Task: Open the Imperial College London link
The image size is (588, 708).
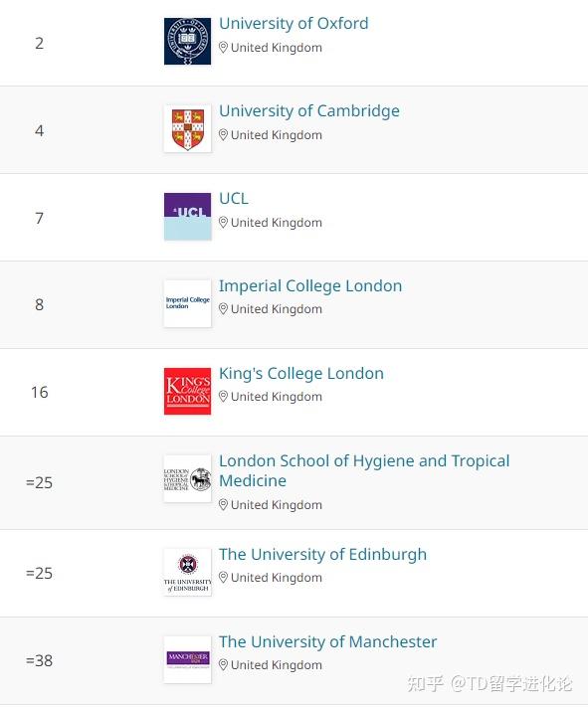Action: pos(310,285)
